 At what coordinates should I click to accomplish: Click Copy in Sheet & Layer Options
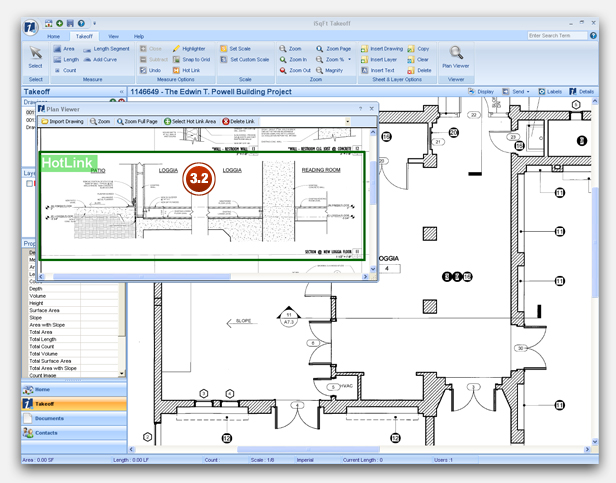tap(418, 49)
